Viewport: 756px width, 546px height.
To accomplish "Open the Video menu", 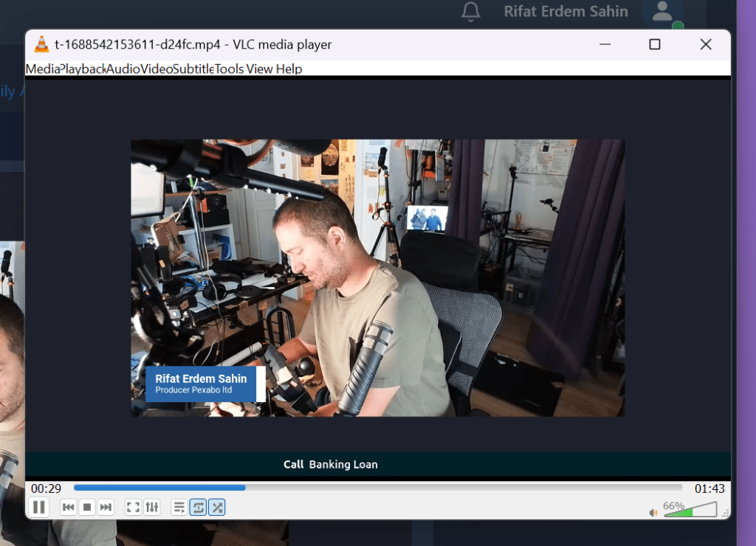I will coord(157,69).
